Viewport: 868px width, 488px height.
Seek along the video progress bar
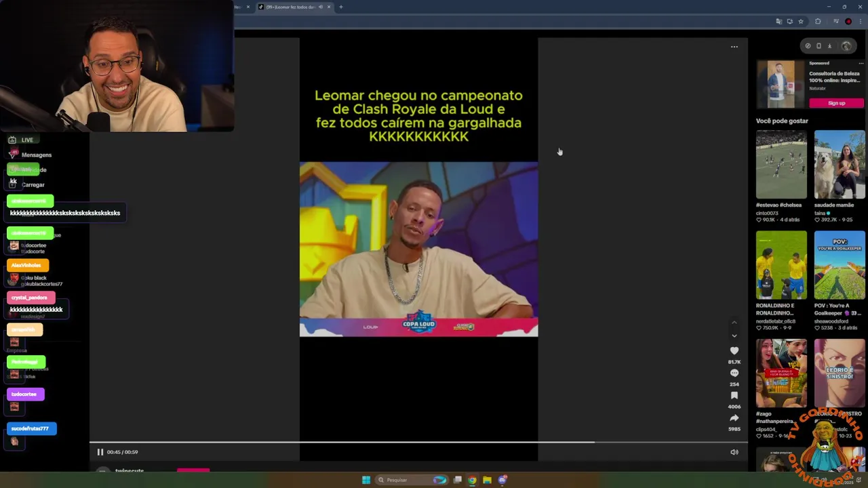(418, 443)
